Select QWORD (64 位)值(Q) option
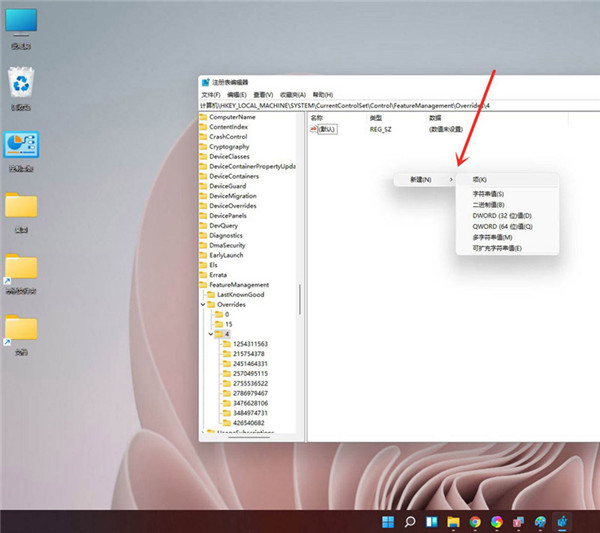This screenshot has width=600, height=533. 501,226
